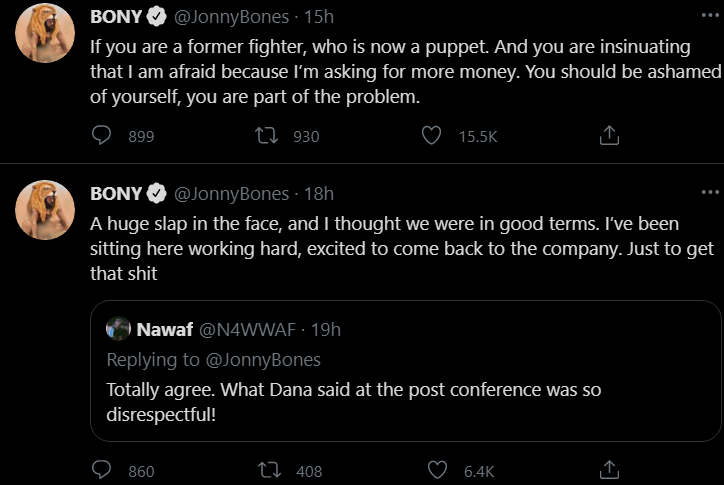Open the 15h timestamp link

pos(320,18)
